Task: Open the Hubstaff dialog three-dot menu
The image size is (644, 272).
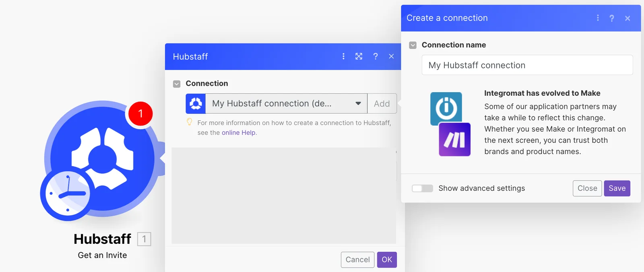Action: click(x=343, y=56)
